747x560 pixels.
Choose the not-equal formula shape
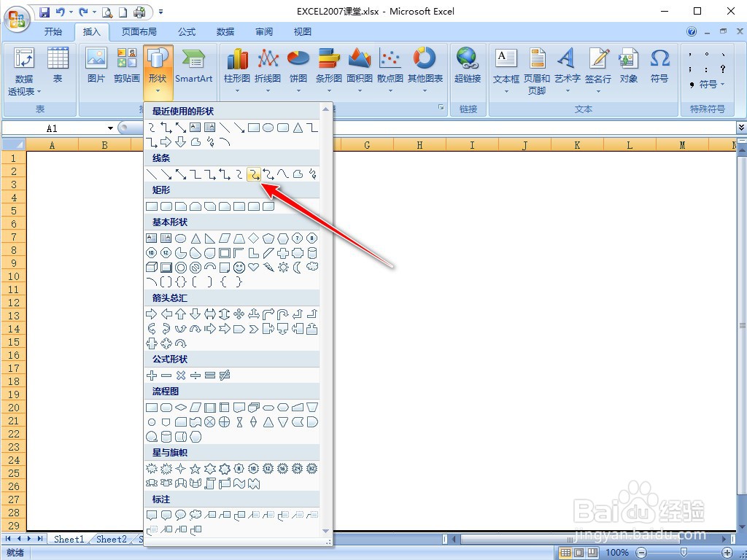(225, 376)
